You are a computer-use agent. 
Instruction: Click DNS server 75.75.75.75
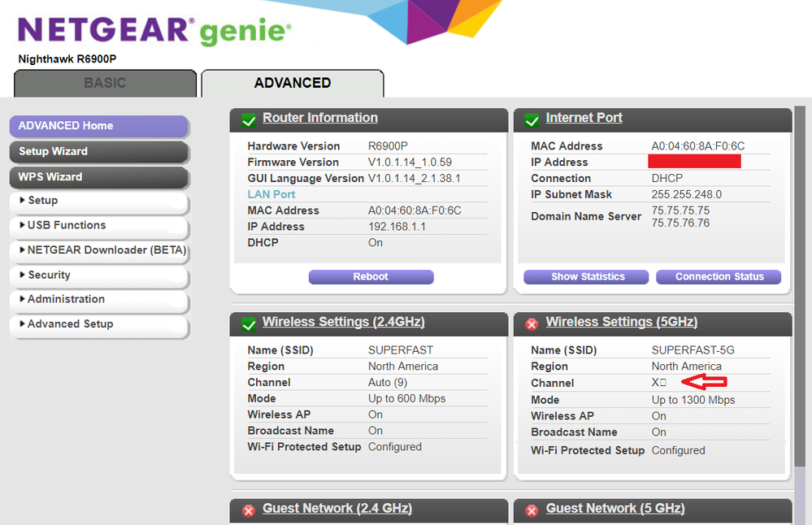[x=680, y=210]
